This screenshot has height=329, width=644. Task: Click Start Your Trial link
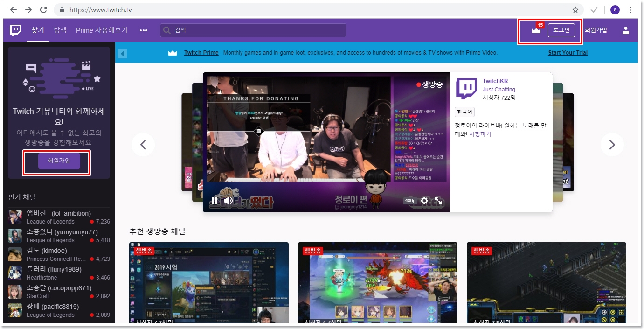point(568,53)
